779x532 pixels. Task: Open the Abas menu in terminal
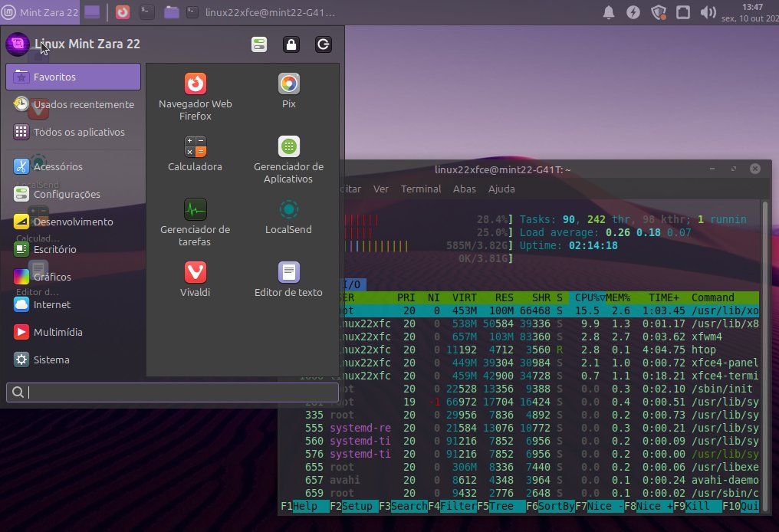point(465,189)
